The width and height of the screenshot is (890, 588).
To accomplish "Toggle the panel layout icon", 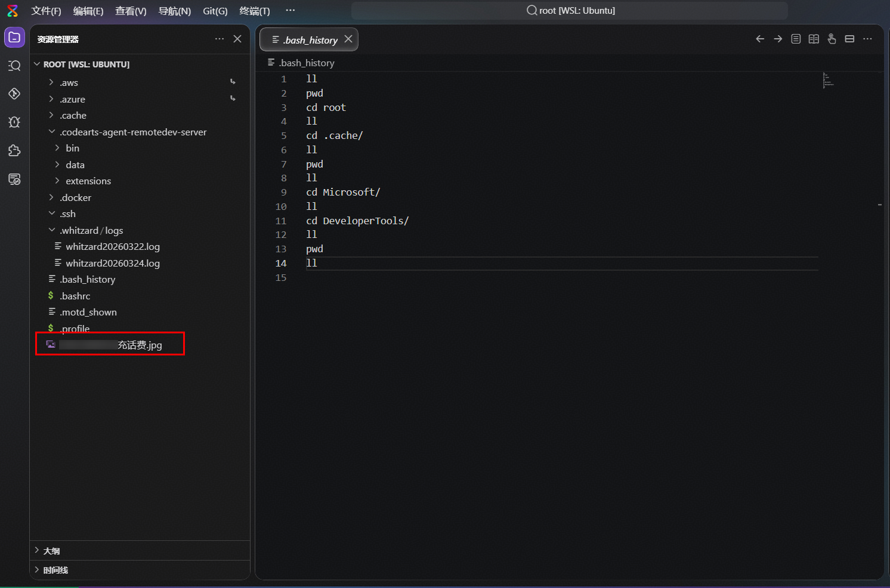I will pyautogui.click(x=849, y=39).
